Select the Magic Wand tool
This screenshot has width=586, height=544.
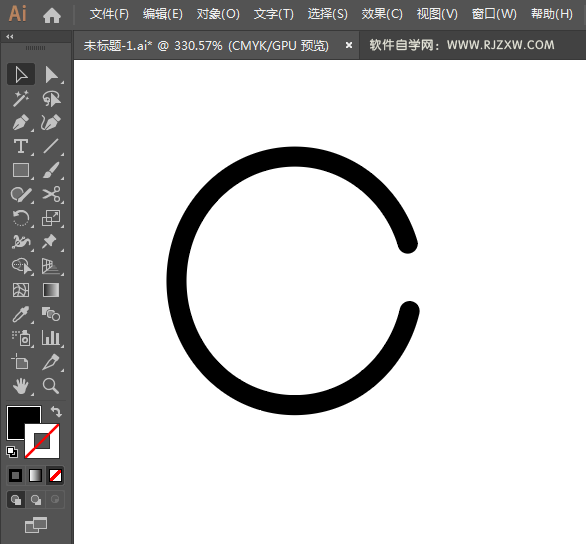21,98
